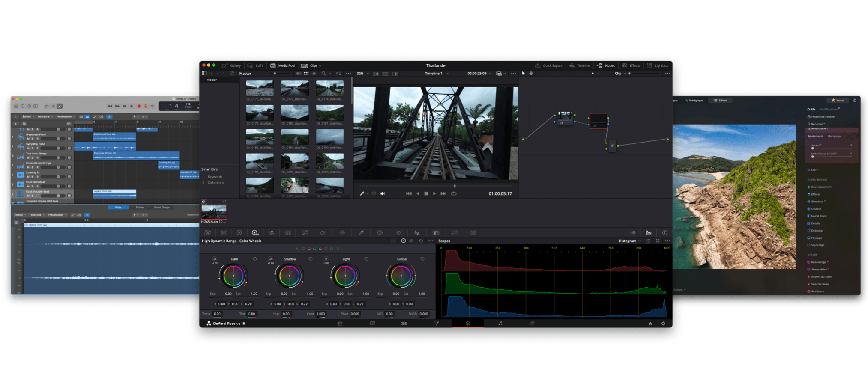This screenshot has height=392, width=868.
Task: Select the Qualifier eyedropper palette icon
Action: tap(361, 233)
